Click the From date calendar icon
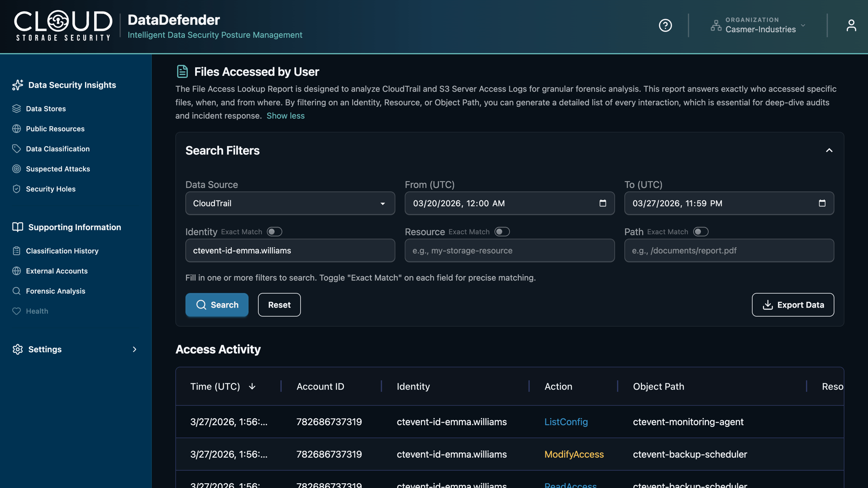The image size is (868, 488). pyautogui.click(x=602, y=203)
